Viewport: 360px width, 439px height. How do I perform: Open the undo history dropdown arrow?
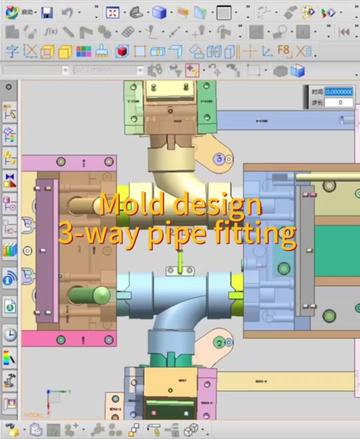(80, 13)
